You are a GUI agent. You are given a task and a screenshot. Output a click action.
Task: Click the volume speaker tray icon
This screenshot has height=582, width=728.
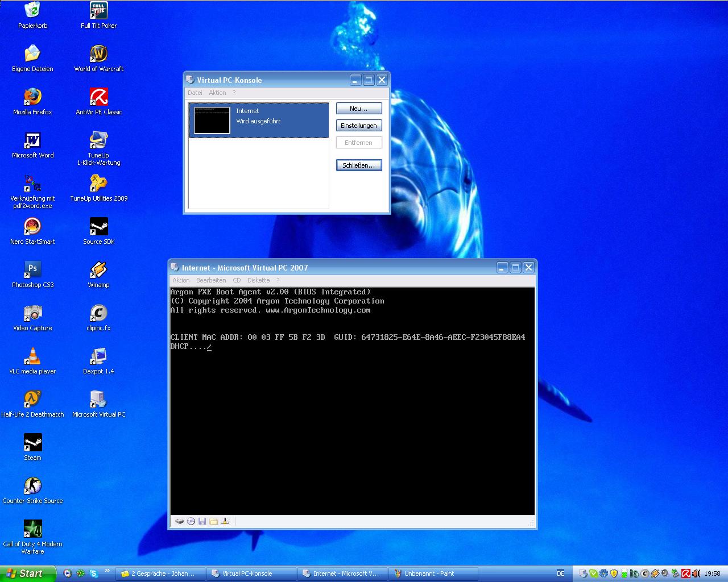click(696, 573)
